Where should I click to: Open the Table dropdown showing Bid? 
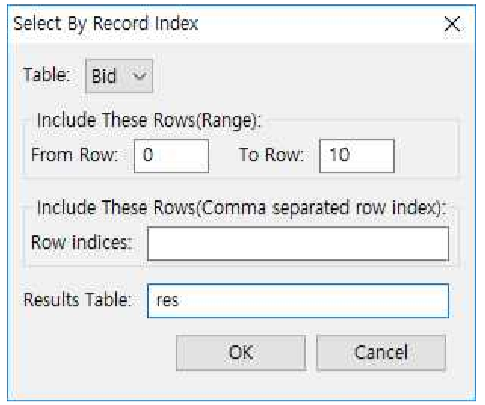click(x=119, y=76)
